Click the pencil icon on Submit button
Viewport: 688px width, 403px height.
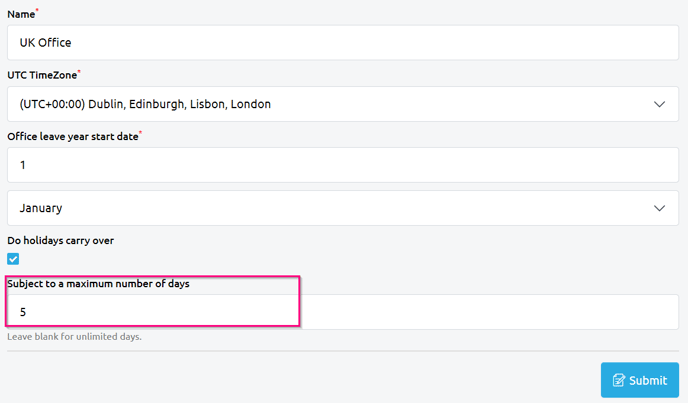pyautogui.click(x=619, y=380)
